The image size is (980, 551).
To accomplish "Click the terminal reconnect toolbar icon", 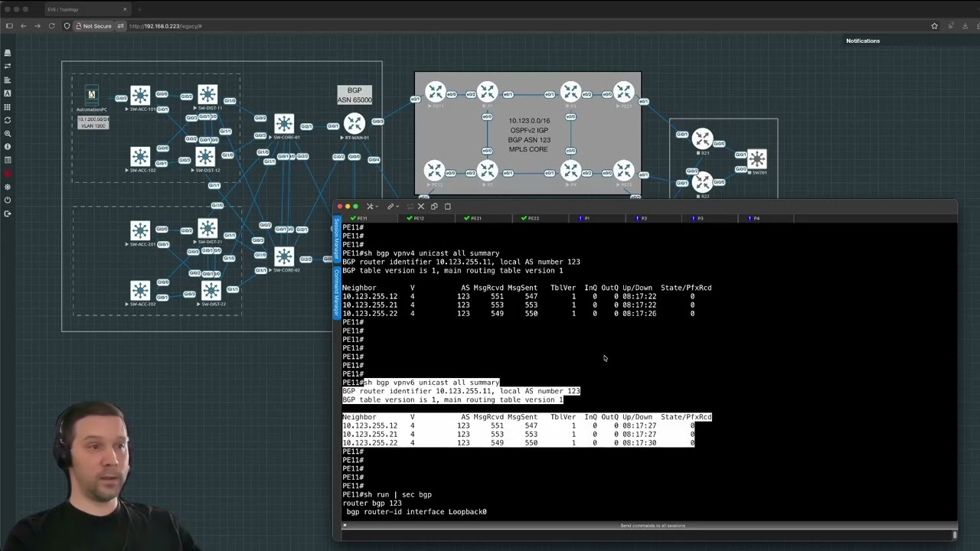I will 410,206.
